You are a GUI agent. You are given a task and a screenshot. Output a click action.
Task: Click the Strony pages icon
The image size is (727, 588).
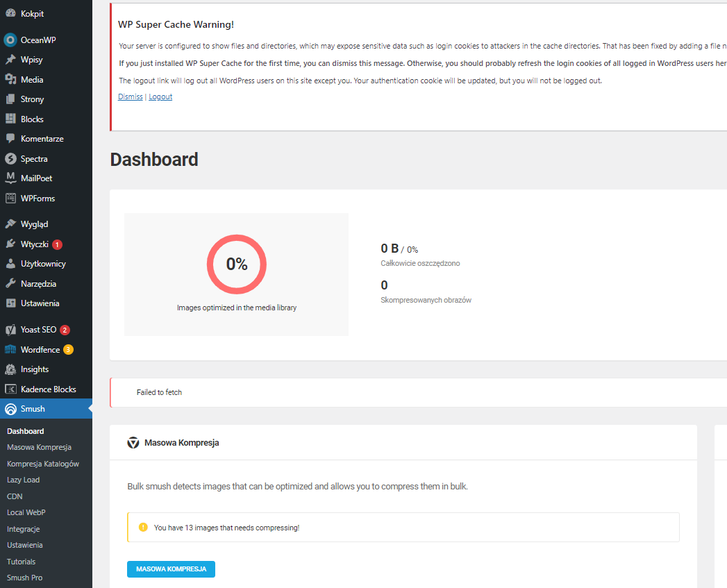click(10, 99)
